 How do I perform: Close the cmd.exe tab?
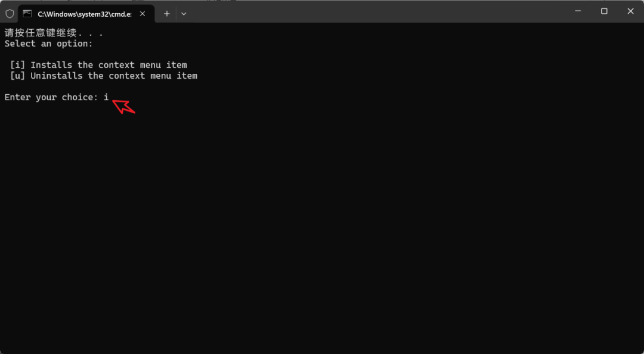click(143, 14)
